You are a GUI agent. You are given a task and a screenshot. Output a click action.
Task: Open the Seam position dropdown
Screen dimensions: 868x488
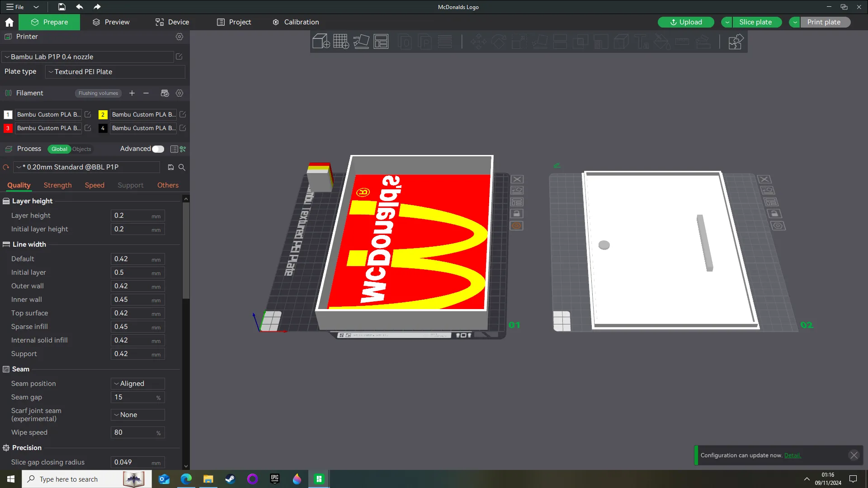[x=138, y=384]
